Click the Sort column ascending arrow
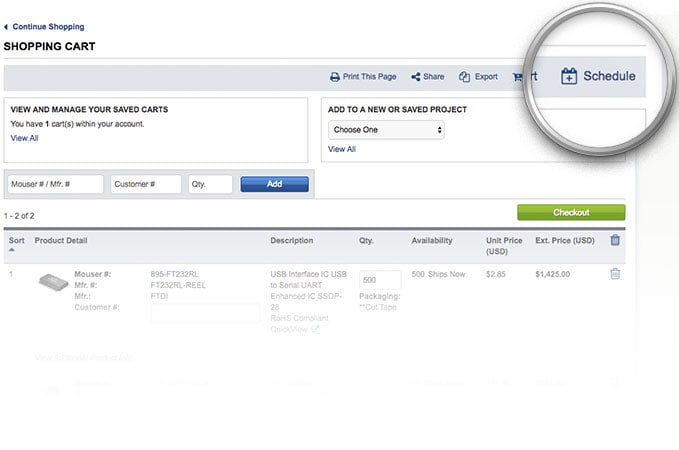Viewport: 679px width, 450px height. coord(12,250)
